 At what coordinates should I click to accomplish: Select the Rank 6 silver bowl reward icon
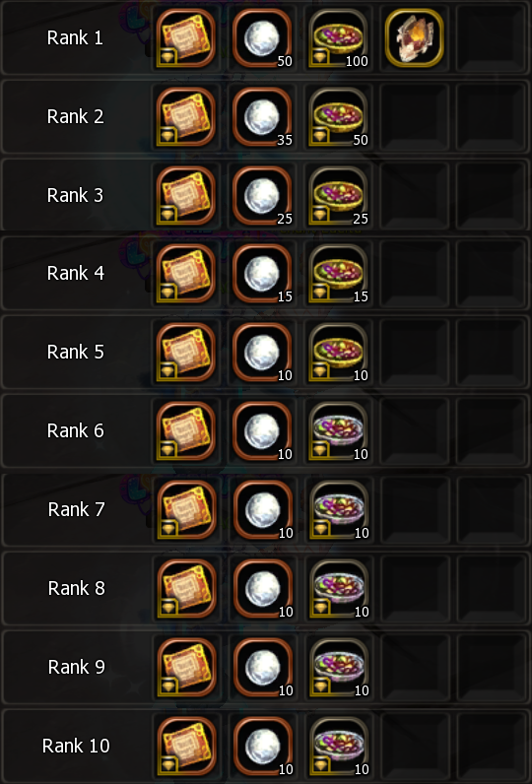click(339, 431)
